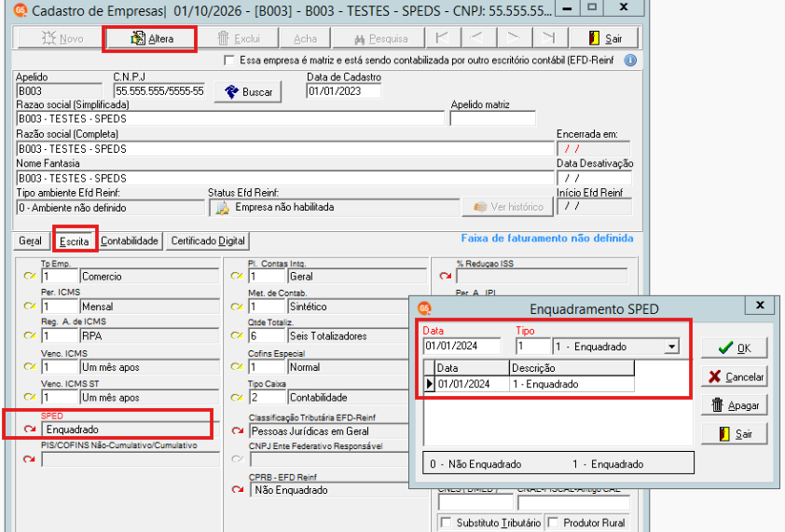Screen dimensions: 785x532
Task: Click the Descrição column header
Action: [x=572, y=368]
